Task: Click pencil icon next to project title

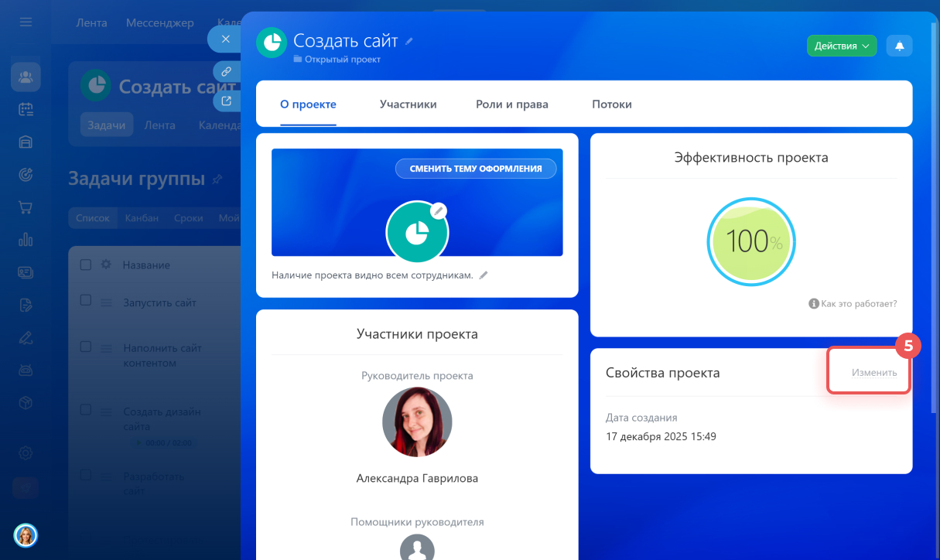Action: click(x=409, y=41)
